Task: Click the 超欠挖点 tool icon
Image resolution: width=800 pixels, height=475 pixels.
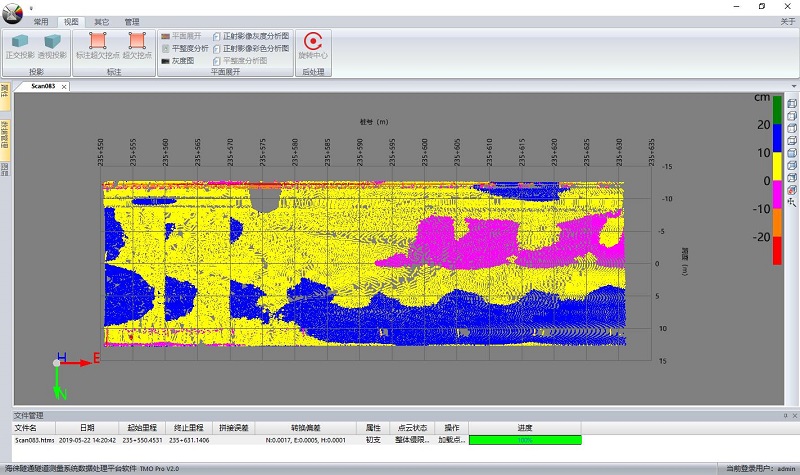Action: click(136, 45)
